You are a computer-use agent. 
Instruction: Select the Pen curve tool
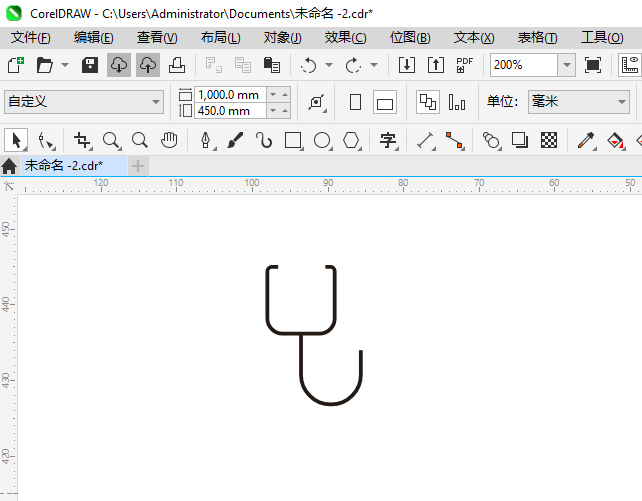click(x=206, y=140)
